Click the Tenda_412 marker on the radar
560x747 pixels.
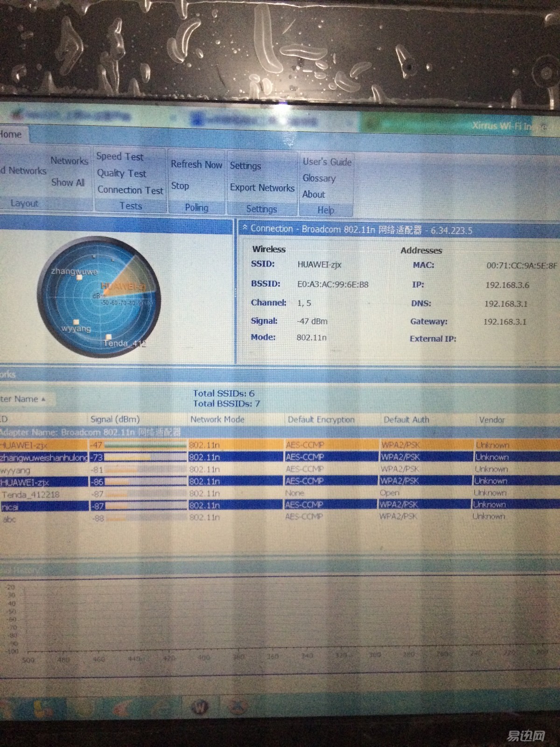(x=109, y=337)
